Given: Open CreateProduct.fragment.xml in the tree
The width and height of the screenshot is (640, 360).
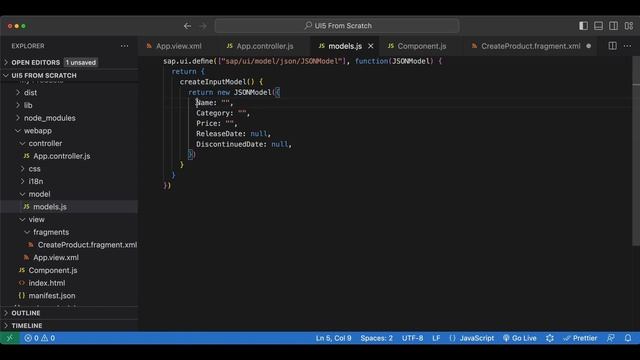Looking at the screenshot, I should [x=87, y=244].
